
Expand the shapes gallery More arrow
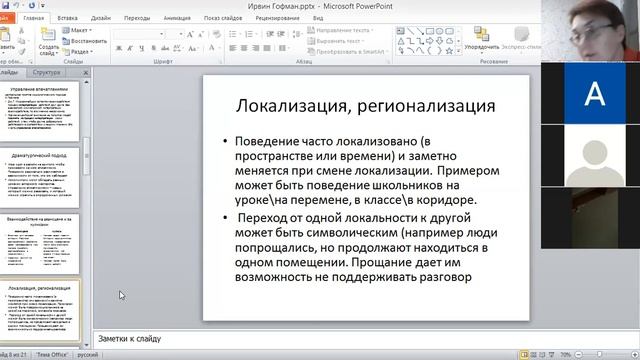click(458, 51)
